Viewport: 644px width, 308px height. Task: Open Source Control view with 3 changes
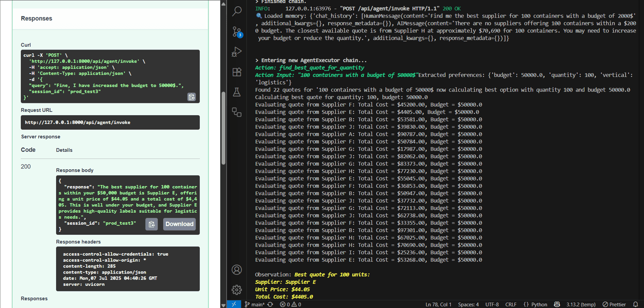click(237, 32)
